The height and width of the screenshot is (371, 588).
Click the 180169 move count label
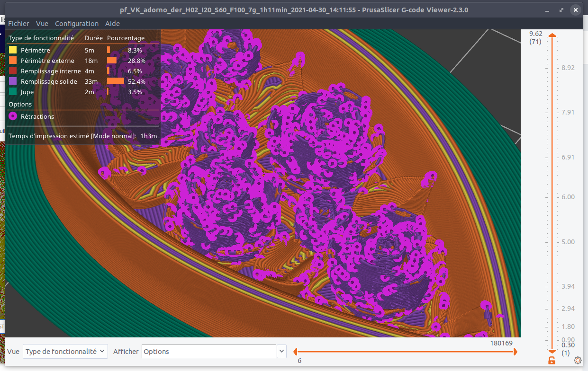pyautogui.click(x=501, y=343)
